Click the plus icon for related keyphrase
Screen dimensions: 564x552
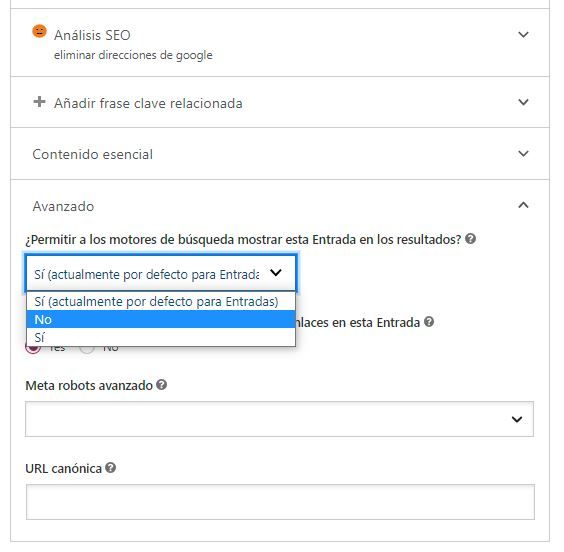click(39, 102)
